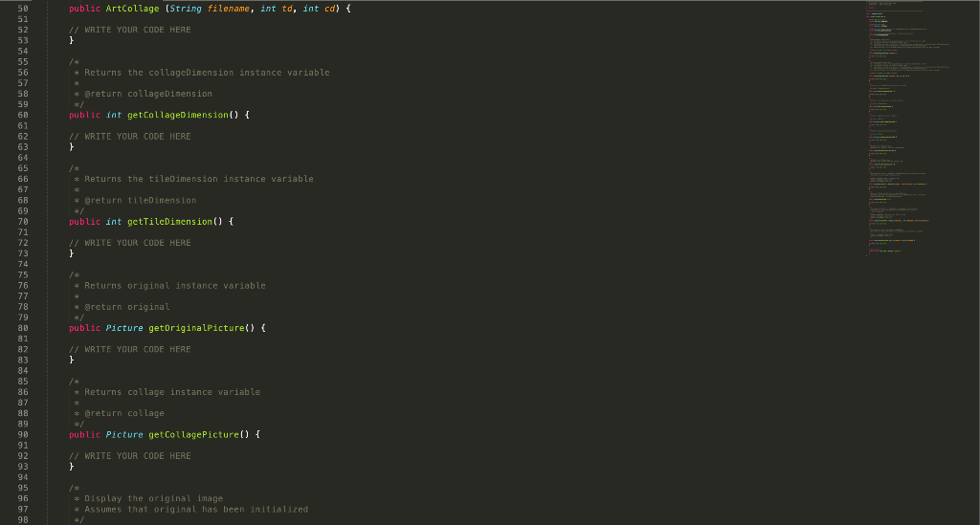
Task: Click public keyword on line 90
Action: click(84, 434)
